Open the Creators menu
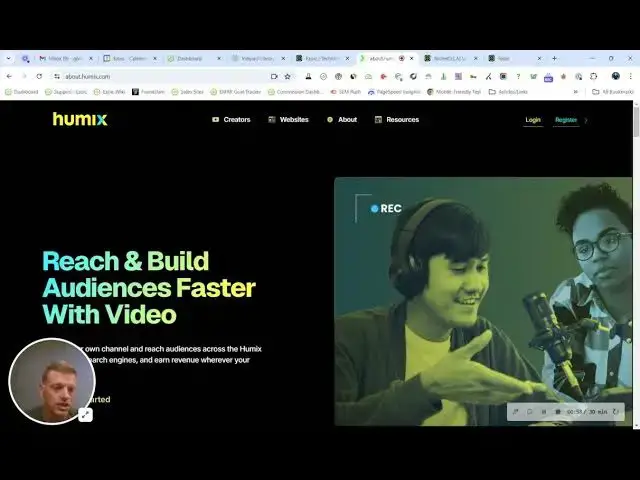The height and width of the screenshot is (480, 640). [x=231, y=120]
